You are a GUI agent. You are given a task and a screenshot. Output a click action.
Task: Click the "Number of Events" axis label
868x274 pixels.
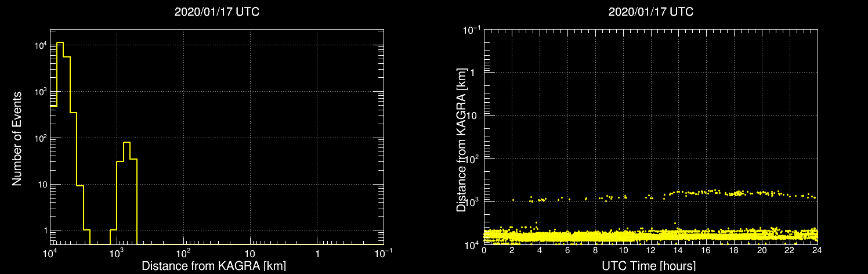(17, 138)
